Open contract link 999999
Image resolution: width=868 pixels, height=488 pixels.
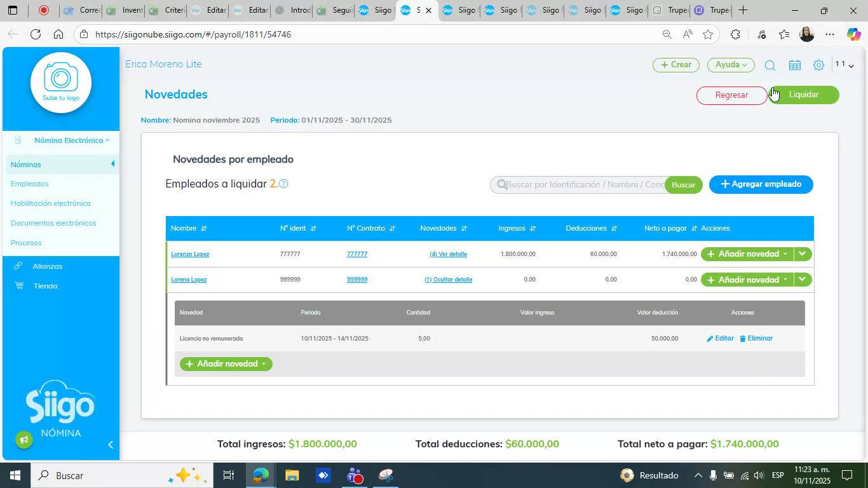point(357,280)
